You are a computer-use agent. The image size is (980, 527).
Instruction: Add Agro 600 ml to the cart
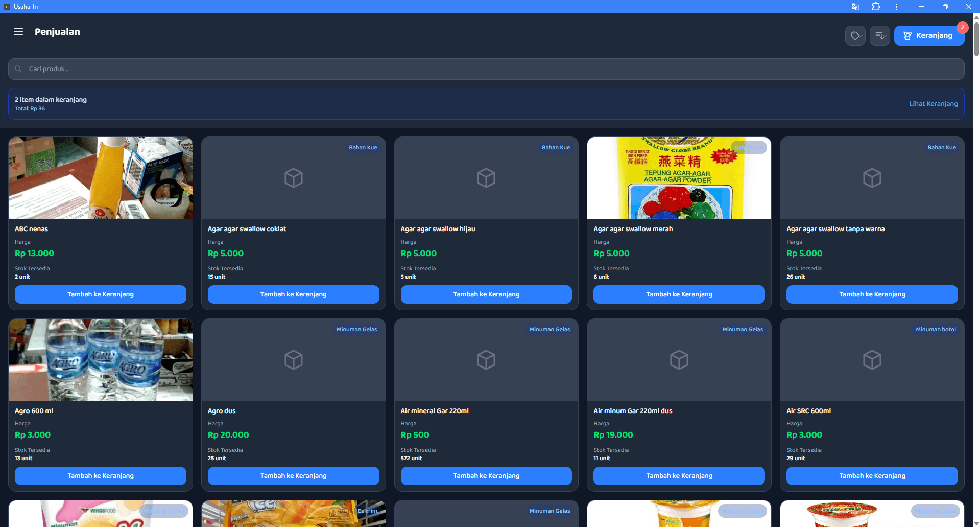[100, 475]
